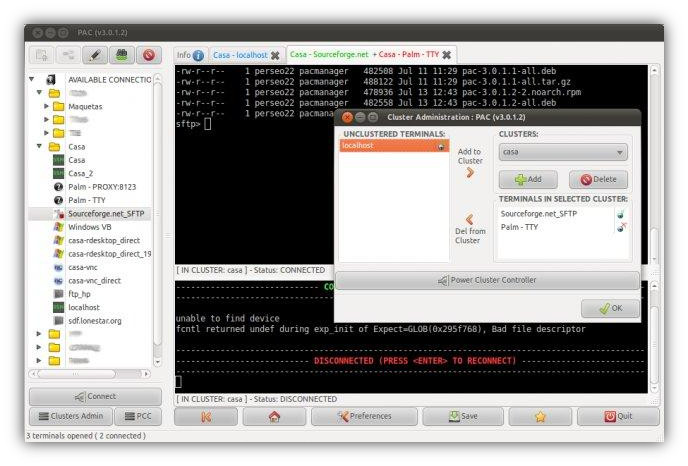This screenshot has width=688, height=466.
Task: Close the Casa - localhost tab with its X
Action: coord(275,55)
